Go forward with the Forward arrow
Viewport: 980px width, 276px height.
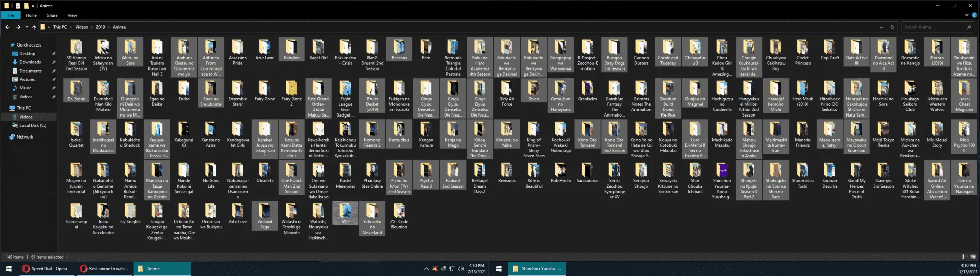(18, 27)
